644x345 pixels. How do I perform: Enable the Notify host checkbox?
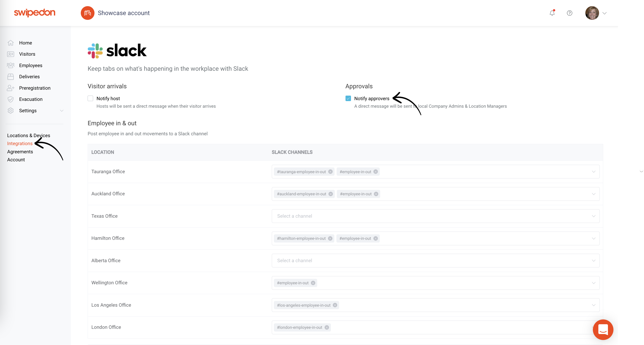pyautogui.click(x=91, y=98)
